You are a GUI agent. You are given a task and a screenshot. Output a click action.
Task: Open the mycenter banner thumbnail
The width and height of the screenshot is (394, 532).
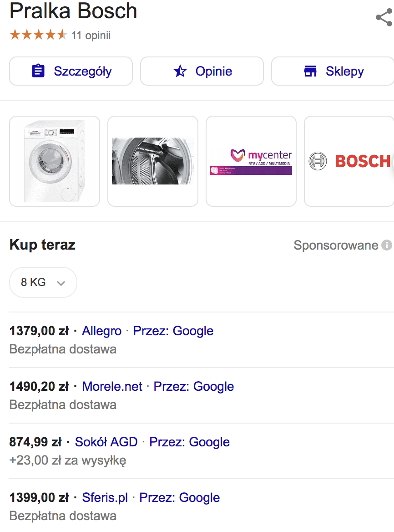point(251,161)
